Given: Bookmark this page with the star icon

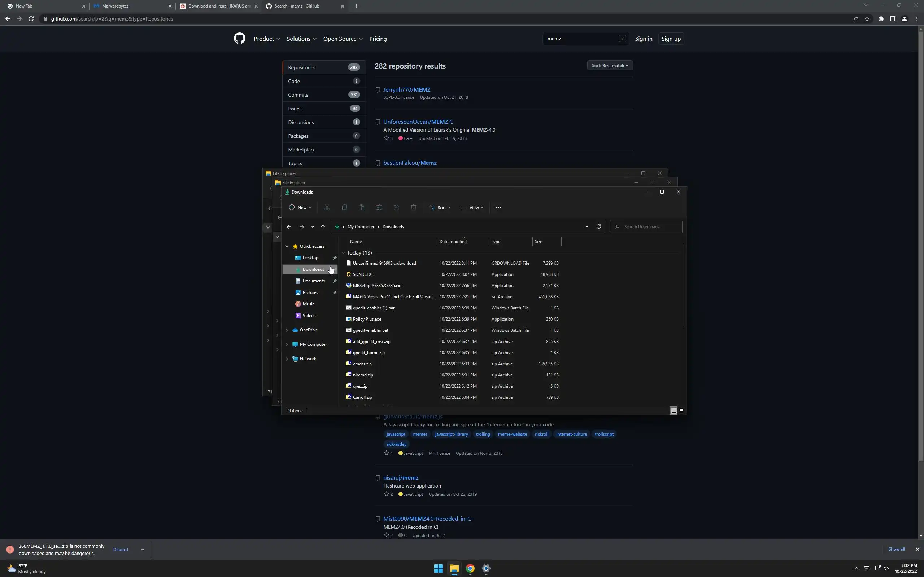Looking at the screenshot, I should (867, 19).
